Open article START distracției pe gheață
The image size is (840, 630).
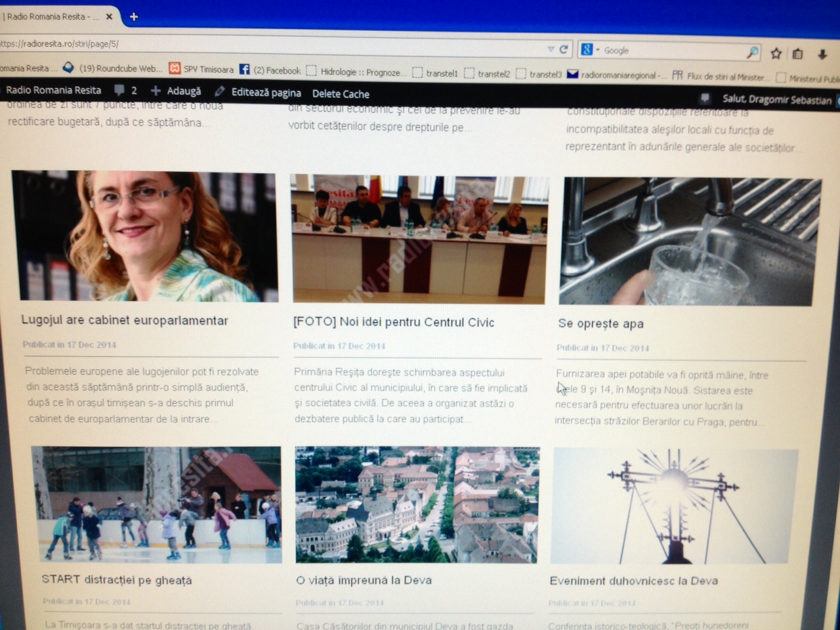point(117,580)
